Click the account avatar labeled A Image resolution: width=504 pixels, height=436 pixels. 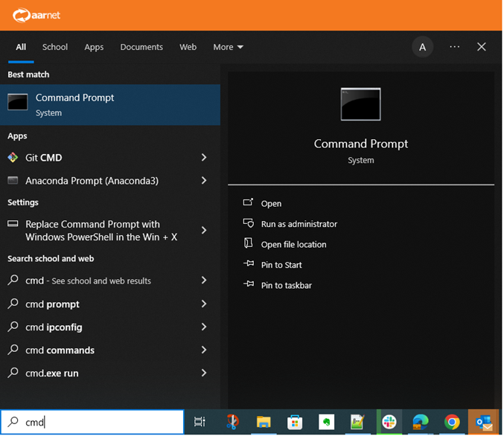pyautogui.click(x=422, y=47)
